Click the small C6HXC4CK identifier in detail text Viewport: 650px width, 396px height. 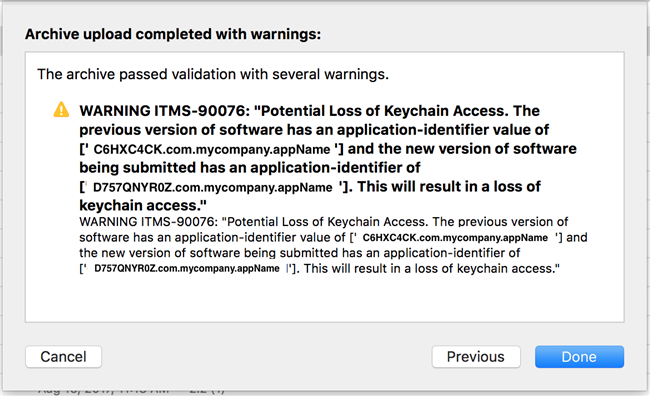pyautogui.click(x=455, y=238)
